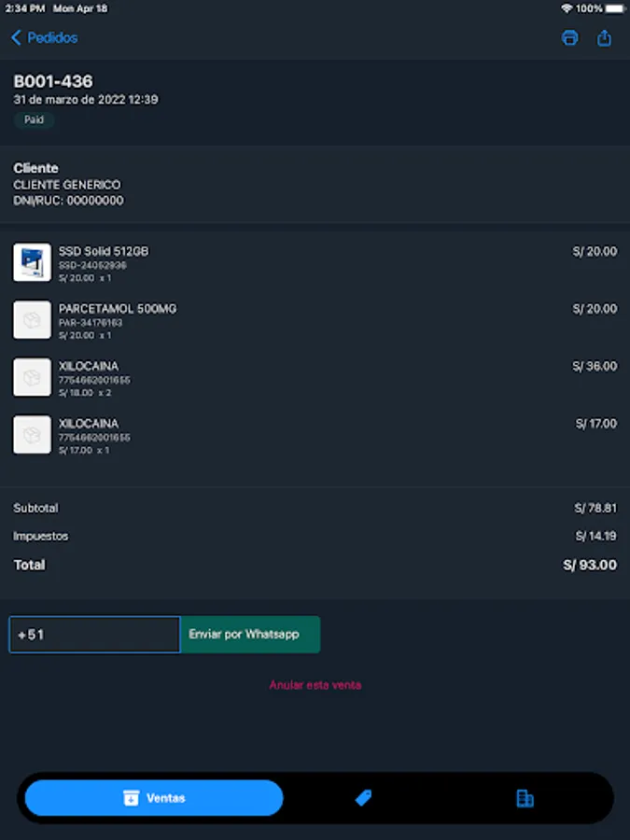Select the order number B001-436
This screenshot has height=840, width=630.
(x=53, y=82)
